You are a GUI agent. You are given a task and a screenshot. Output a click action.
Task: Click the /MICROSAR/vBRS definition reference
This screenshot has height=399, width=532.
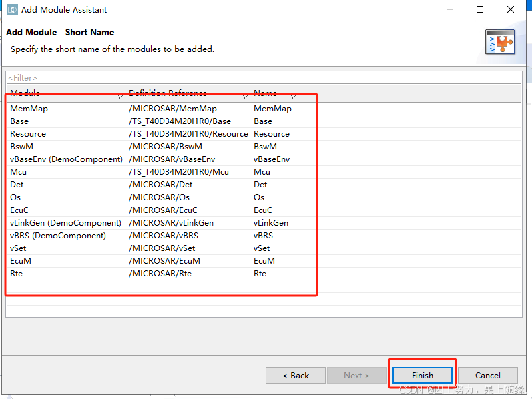coord(188,236)
